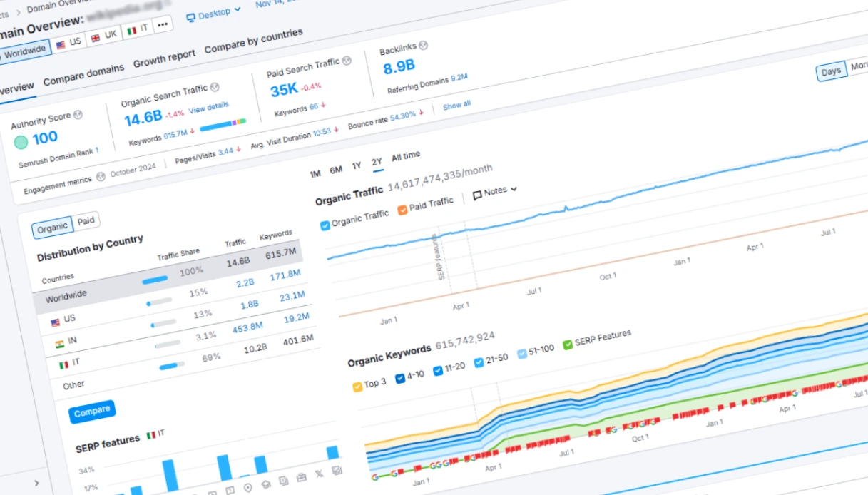
Task: Select the X (Twitter) SERP feature icon
Action: tap(319, 474)
